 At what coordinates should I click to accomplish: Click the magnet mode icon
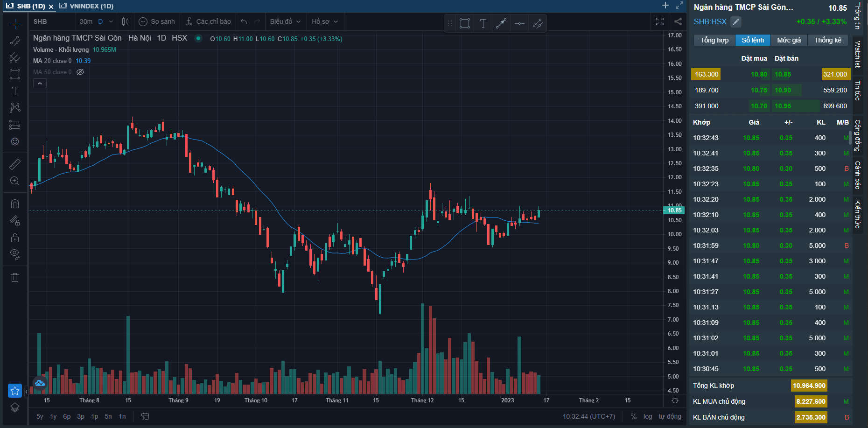(x=15, y=204)
